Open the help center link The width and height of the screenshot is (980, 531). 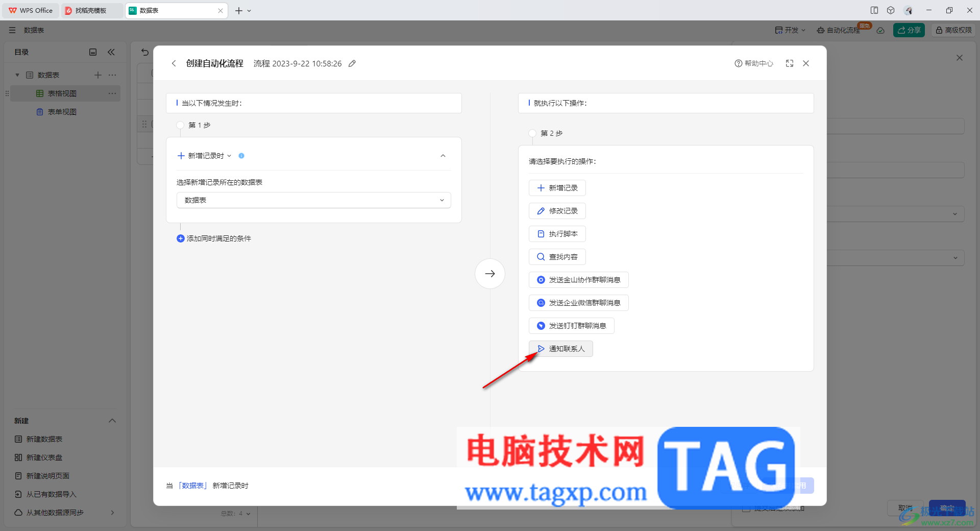point(754,63)
